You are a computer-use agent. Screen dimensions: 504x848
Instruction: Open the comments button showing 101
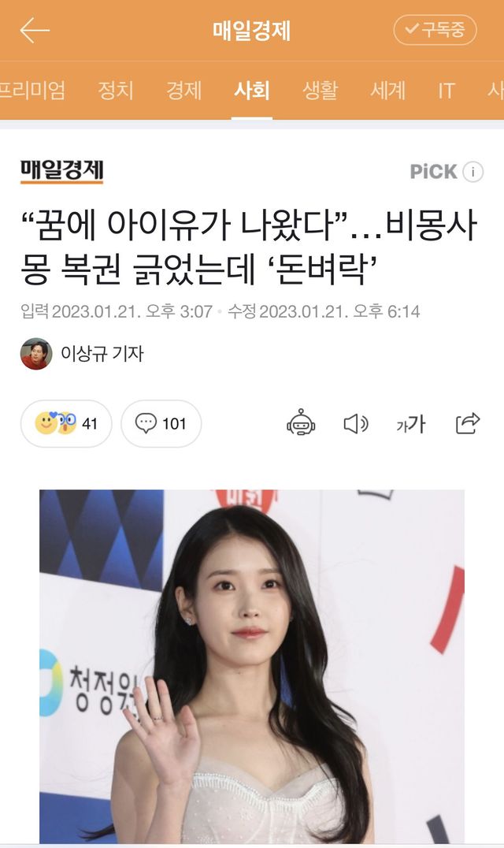point(161,423)
